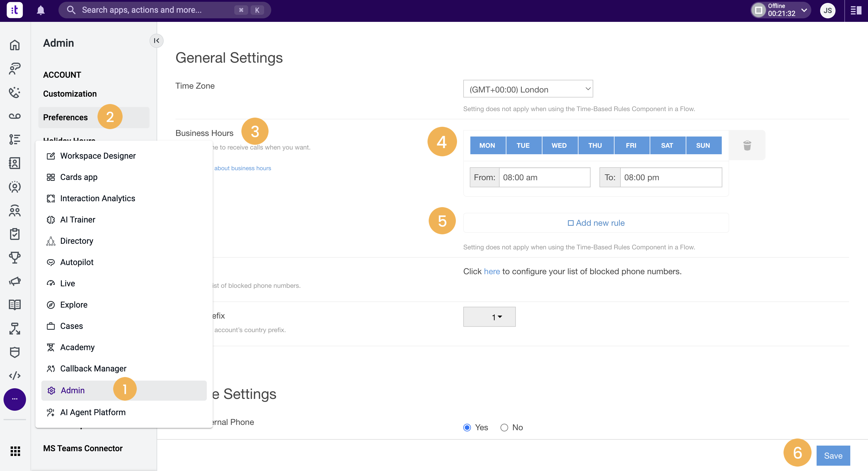Open the Time Zone London dropdown
The height and width of the screenshot is (471, 868).
[528, 89]
